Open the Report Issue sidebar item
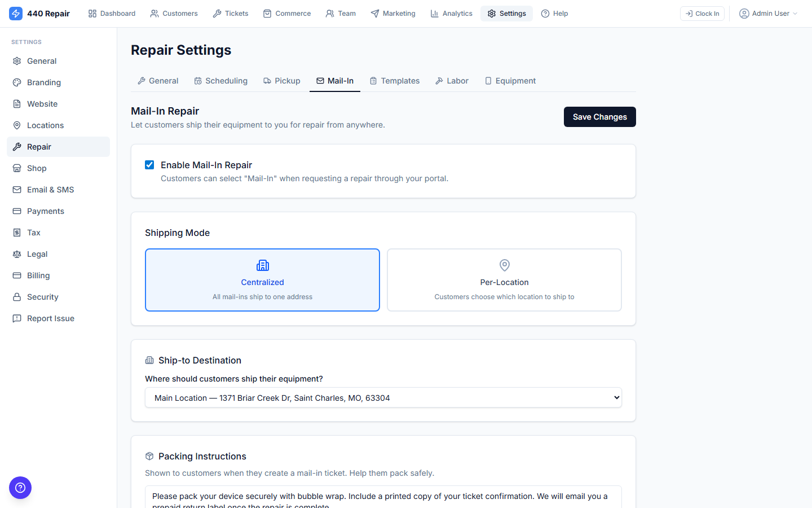The height and width of the screenshot is (508, 812). point(51,318)
